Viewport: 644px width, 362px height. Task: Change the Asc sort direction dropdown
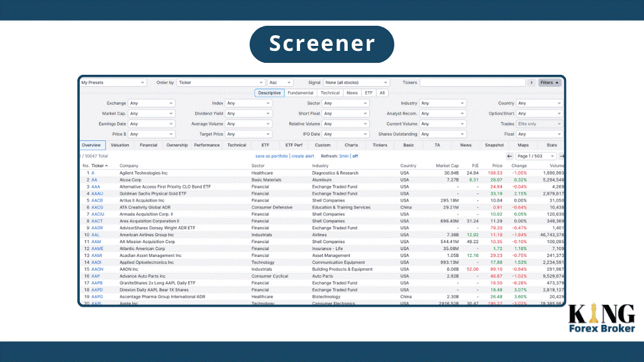pyautogui.click(x=280, y=82)
